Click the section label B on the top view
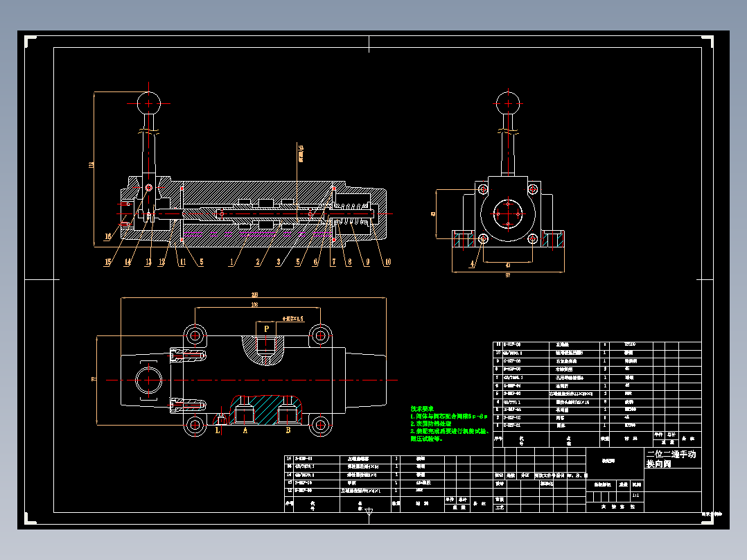This screenshot has width=747, height=560. click(x=289, y=430)
